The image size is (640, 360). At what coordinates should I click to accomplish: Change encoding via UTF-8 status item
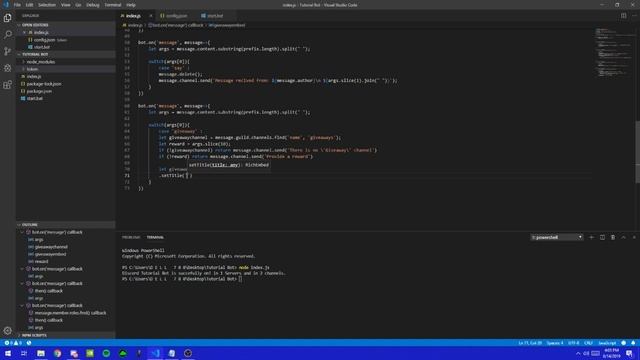(x=573, y=343)
